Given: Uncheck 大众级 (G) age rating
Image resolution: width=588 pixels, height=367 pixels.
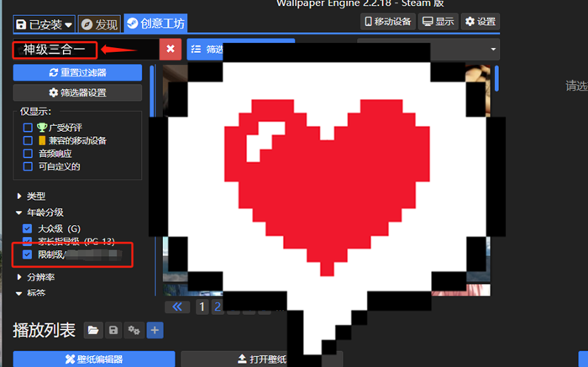Looking at the screenshot, I should coord(29,228).
